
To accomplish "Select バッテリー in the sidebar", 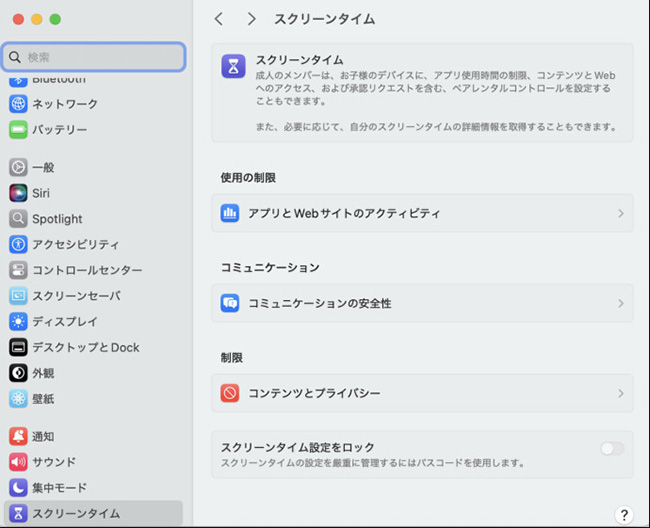I will 93,130.
